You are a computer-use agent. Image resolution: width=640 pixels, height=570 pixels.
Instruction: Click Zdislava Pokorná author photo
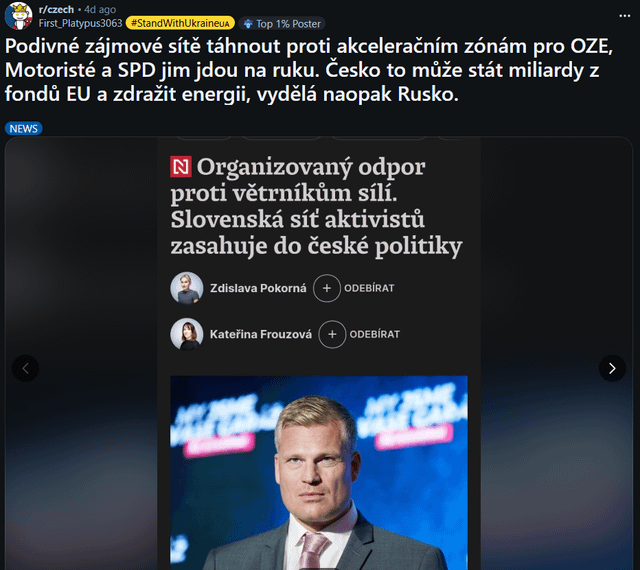click(187, 288)
